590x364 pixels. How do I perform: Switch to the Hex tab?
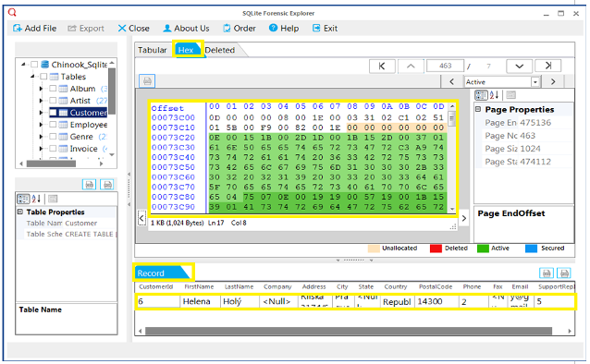click(x=186, y=50)
